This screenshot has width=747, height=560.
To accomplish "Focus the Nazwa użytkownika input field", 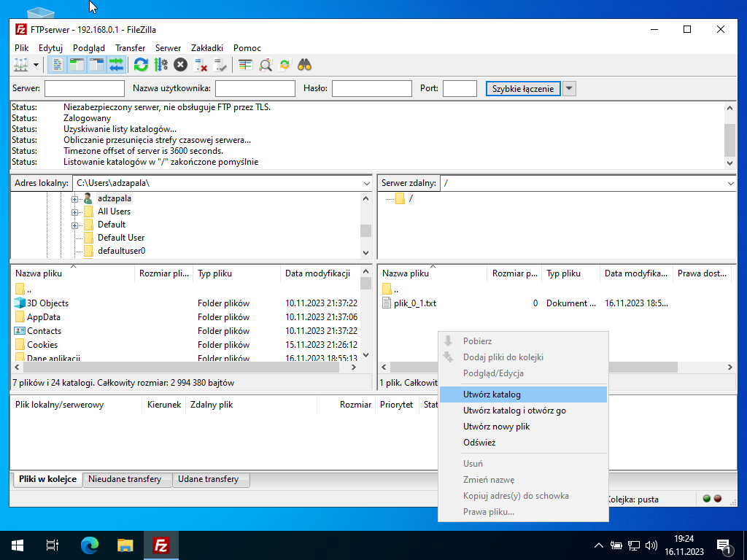I will pos(255,88).
